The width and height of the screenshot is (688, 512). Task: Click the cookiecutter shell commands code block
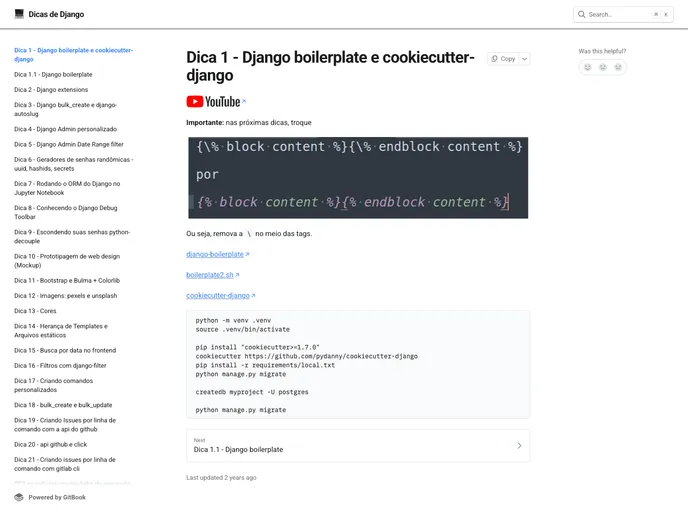click(358, 365)
